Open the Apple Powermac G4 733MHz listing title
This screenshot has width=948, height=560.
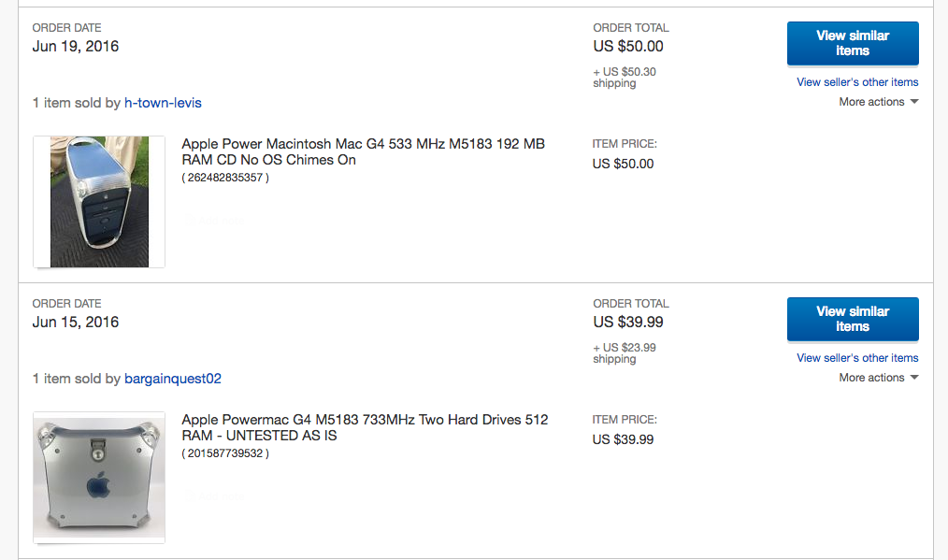point(365,427)
